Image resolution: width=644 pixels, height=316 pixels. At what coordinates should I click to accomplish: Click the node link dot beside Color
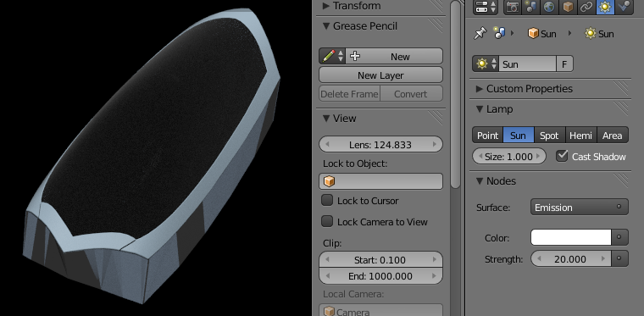(x=619, y=237)
